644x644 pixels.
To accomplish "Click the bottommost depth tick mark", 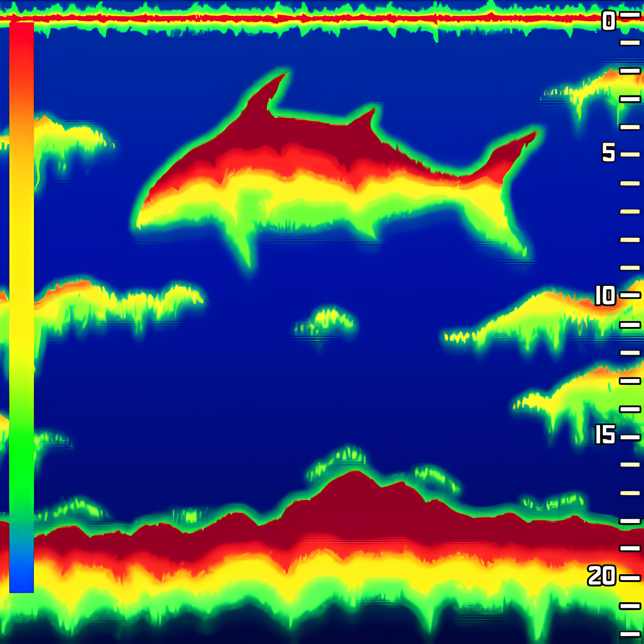I will click(630, 634).
